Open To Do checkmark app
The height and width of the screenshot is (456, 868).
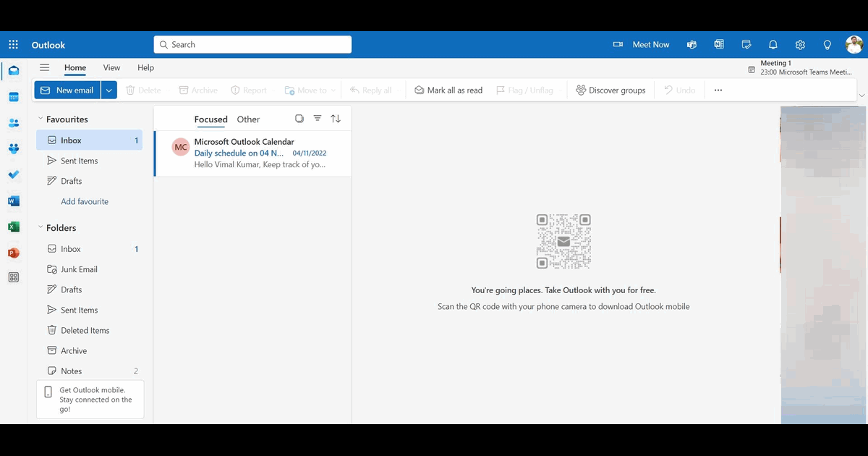point(14,175)
